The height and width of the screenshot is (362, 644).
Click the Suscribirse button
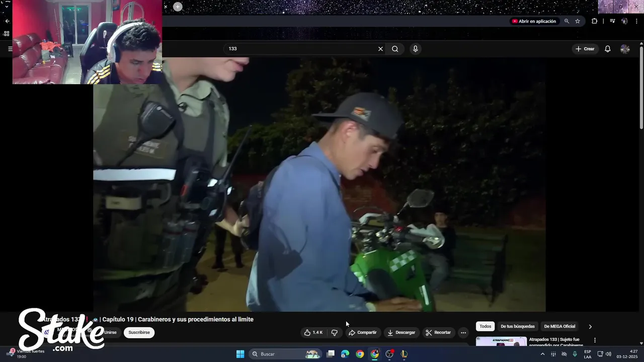139,332
